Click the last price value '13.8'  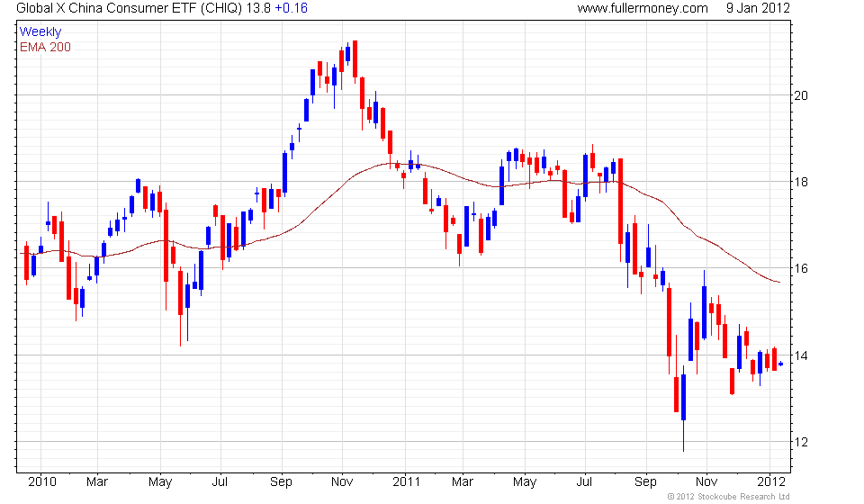click(x=258, y=8)
